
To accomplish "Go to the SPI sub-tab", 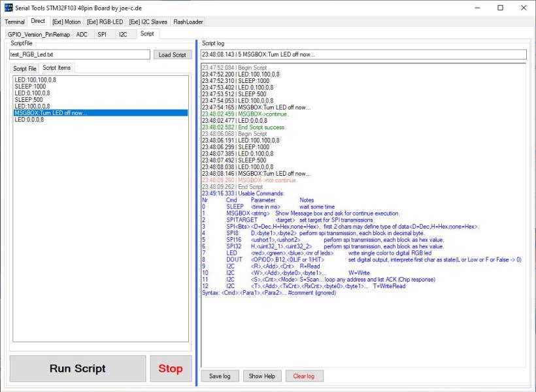I will click(x=102, y=33).
